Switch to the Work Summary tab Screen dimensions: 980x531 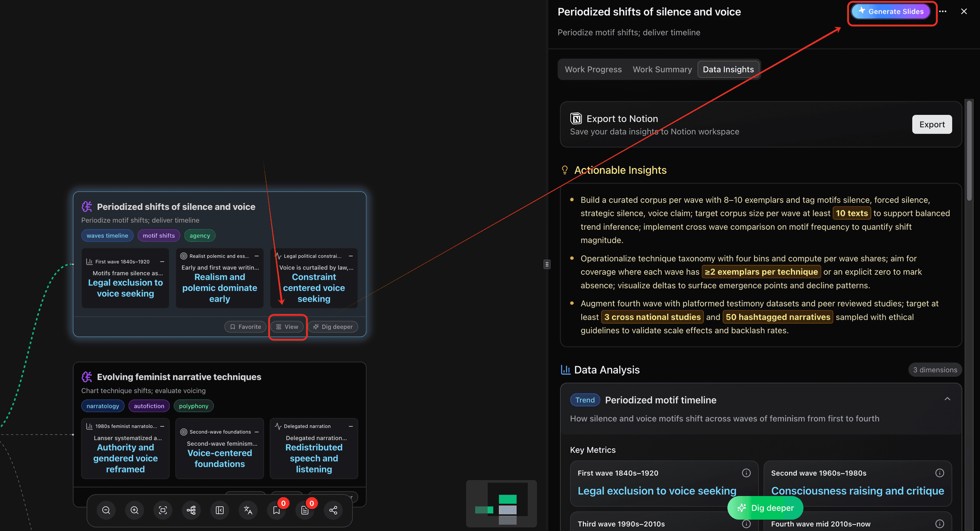click(x=662, y=69)
